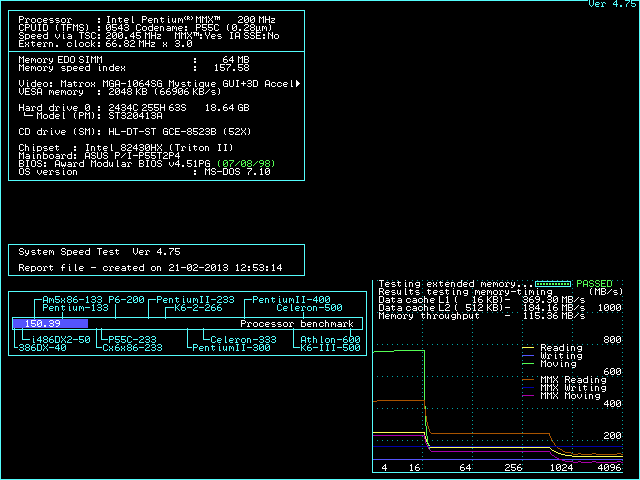The image size is (640, 480).
Task: Click the memory speed index 157.58
Action: (231, 68)
